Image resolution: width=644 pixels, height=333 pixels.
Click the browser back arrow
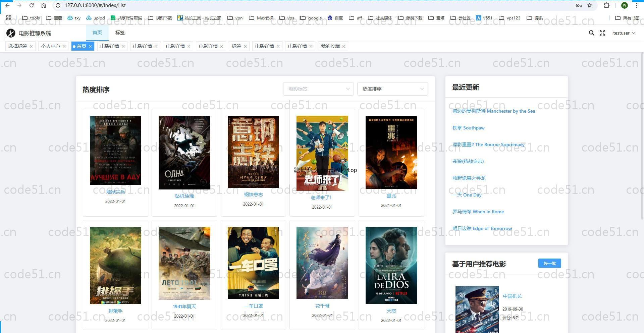coord(7,5)
